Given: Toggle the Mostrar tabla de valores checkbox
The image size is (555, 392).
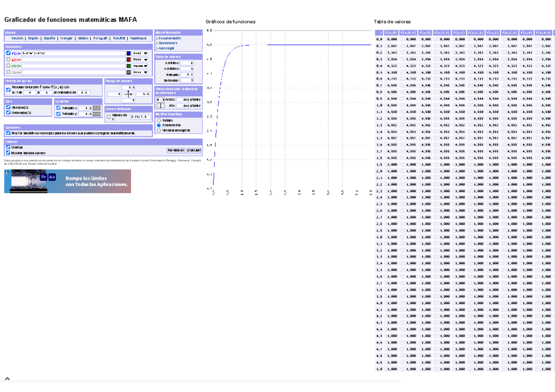Looking at the screenshot, I should click(8, 153).
